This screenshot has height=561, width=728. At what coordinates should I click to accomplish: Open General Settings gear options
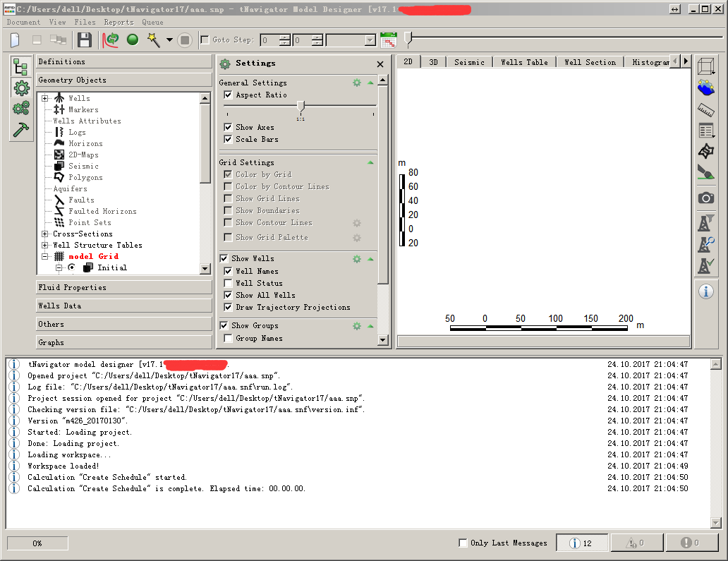(x=356, y=83)
